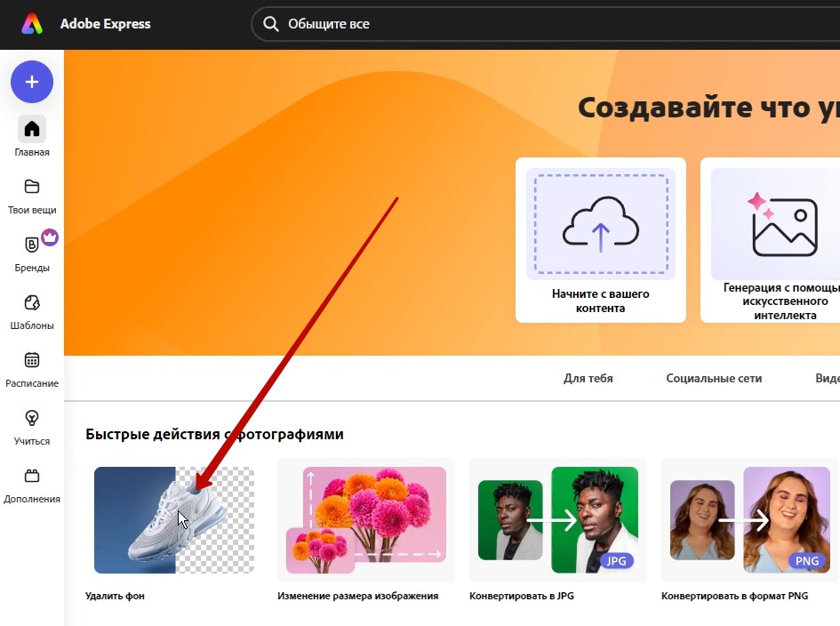The height and width of the screenshot is (626, 840).
Task: Open the Расписание calendar icon
Action: pyautogui.click(x=32, y=360)
